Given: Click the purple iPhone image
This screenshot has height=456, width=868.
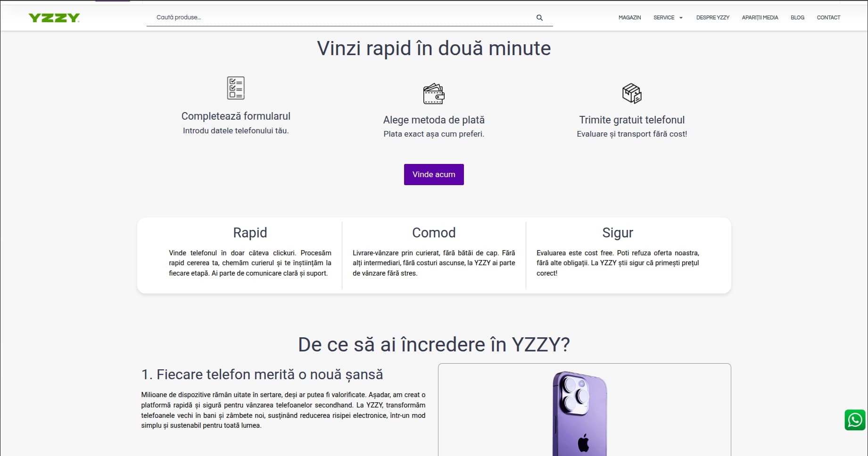Looking at the screenshot, I should (x=580, y=414).
